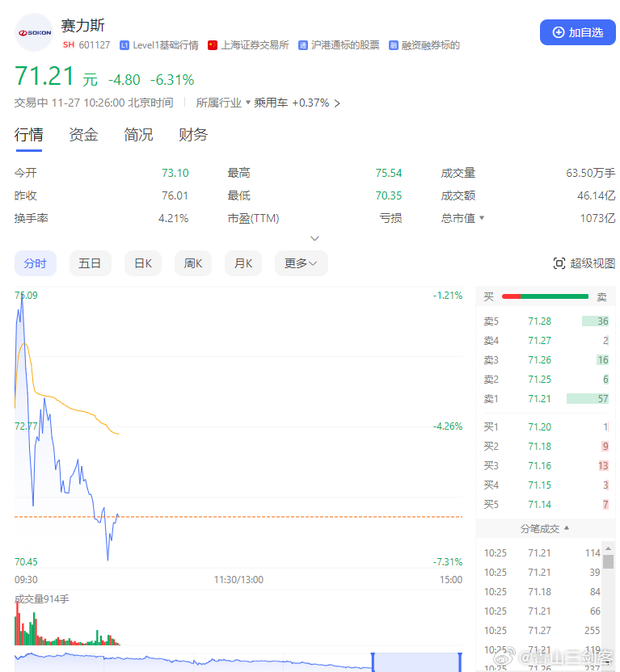Viewport: 620px width, 672px height.
Task: Click the 买4 price 71.15
Action: pyautogui.click(x=539, y=485)
